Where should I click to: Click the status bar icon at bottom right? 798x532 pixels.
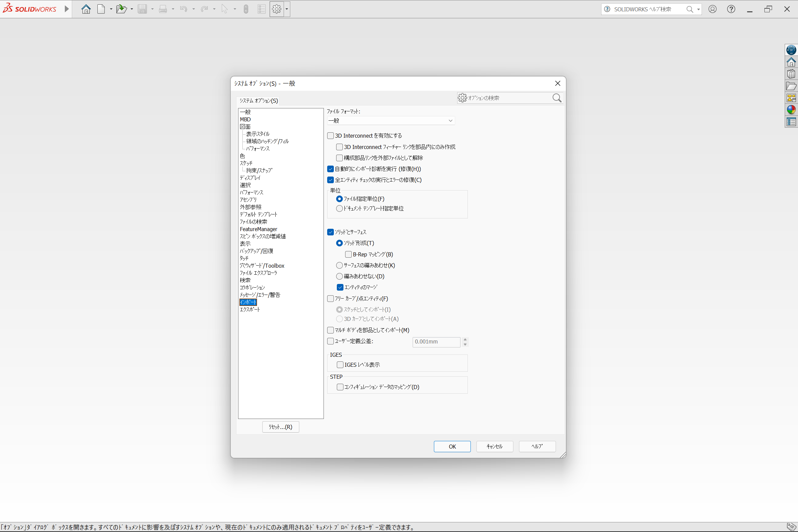coord(791,527)
